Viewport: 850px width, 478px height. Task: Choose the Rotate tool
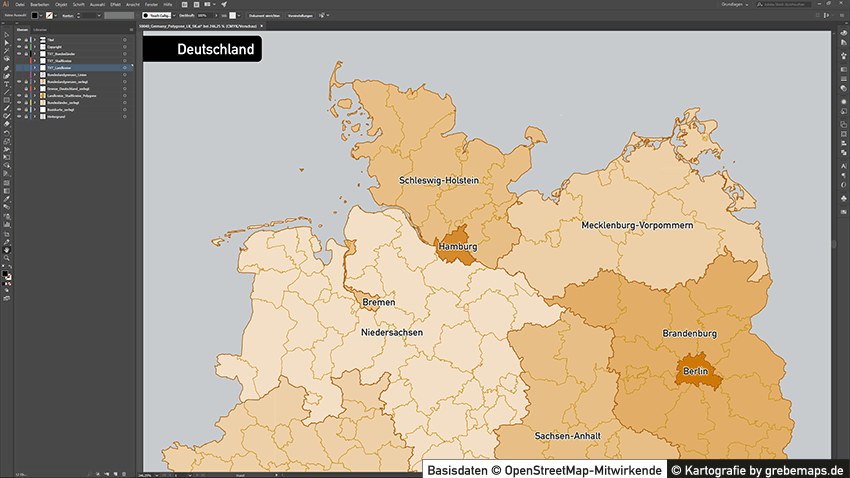tap(6, 133)
